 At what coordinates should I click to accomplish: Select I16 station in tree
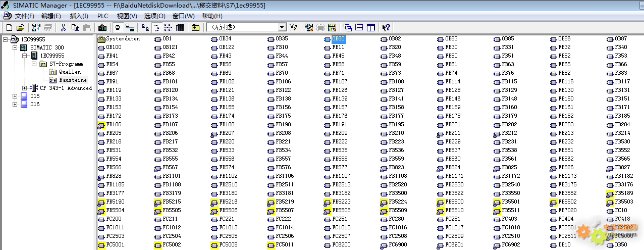pos(34,104)
